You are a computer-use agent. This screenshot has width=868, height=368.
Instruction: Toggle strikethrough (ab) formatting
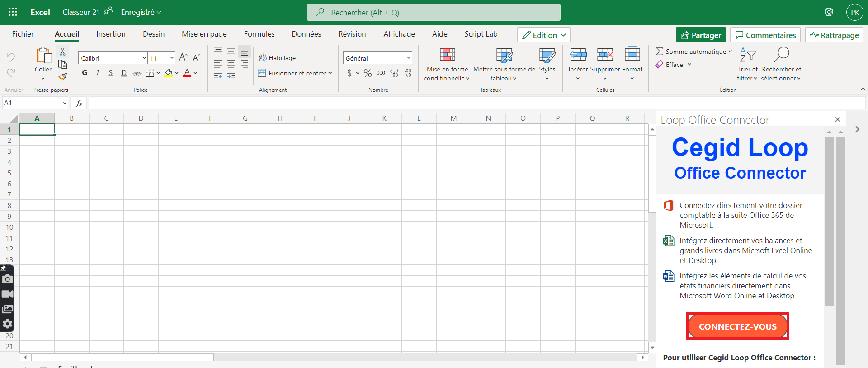tap(137, 73)
